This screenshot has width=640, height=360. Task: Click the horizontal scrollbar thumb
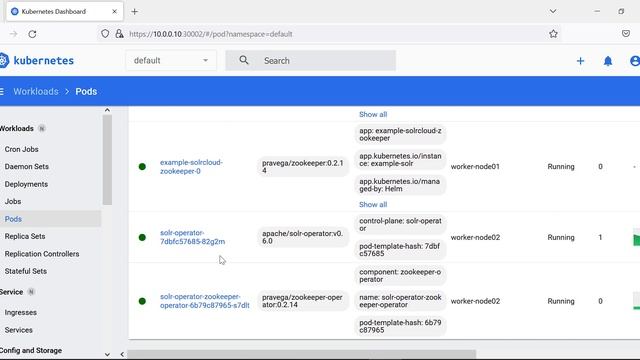(x=302, y=354)
